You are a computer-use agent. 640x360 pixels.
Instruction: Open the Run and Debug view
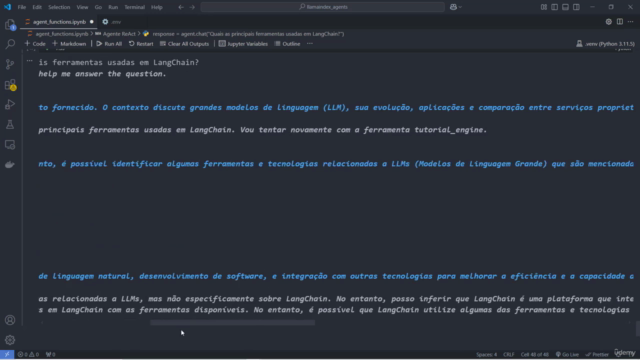point(10,104)
